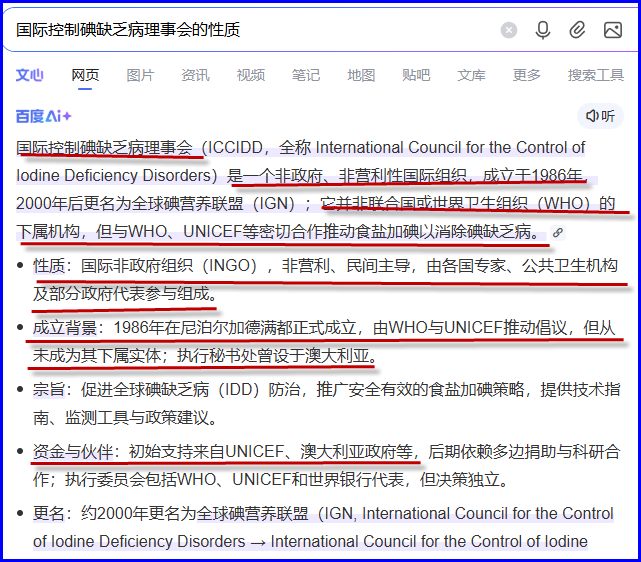Click the text 监测工具与政策建议
The height and width of the screenshot is (562, 641).
click(x=137, y=418)
